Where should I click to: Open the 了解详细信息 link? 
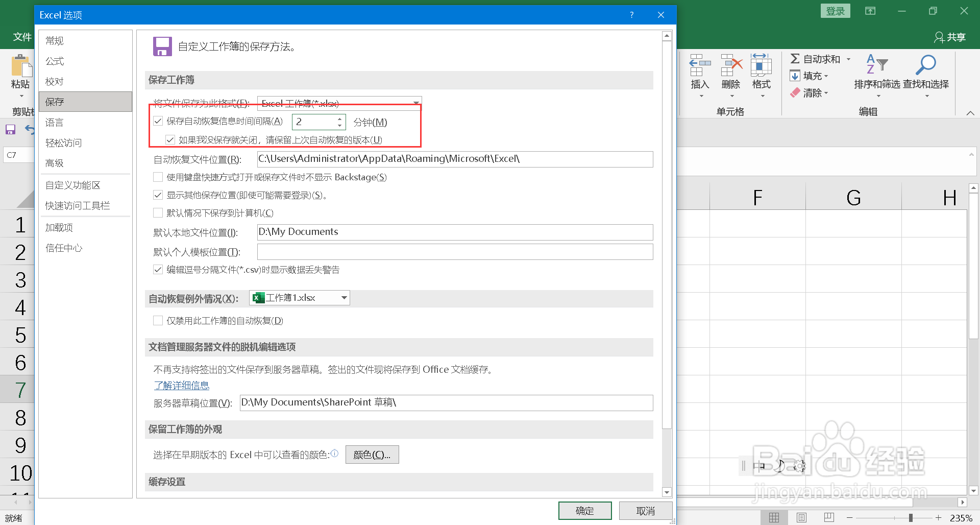182,386
